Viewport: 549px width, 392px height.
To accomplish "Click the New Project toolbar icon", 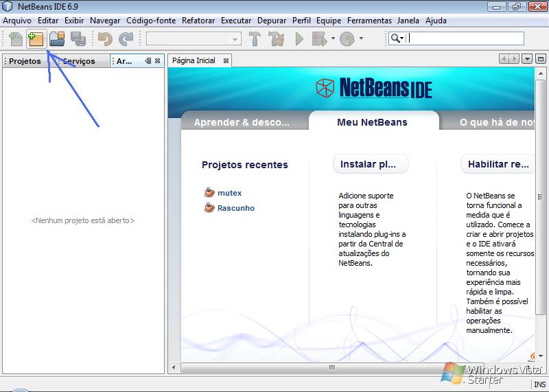I will coord(36,39).
